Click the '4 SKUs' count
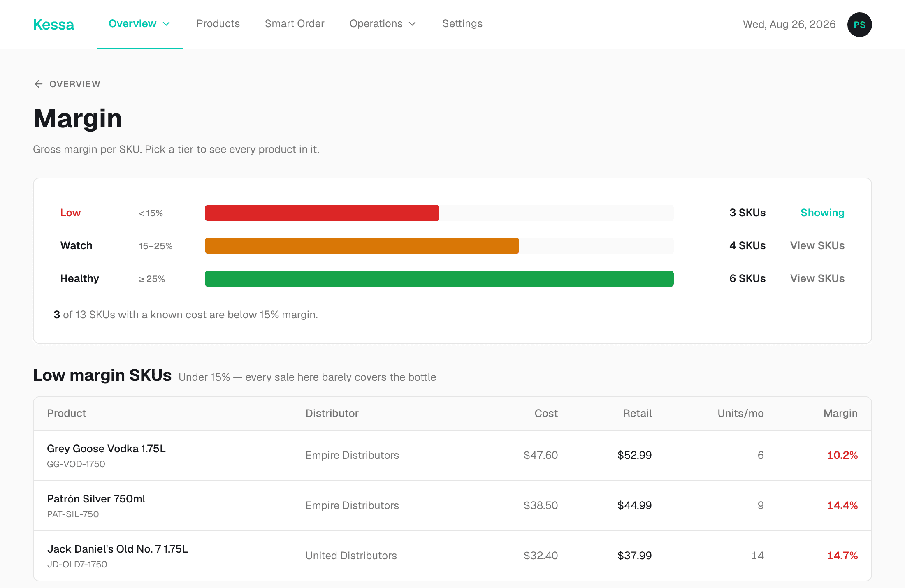905x588 pixels. point(747,245)
